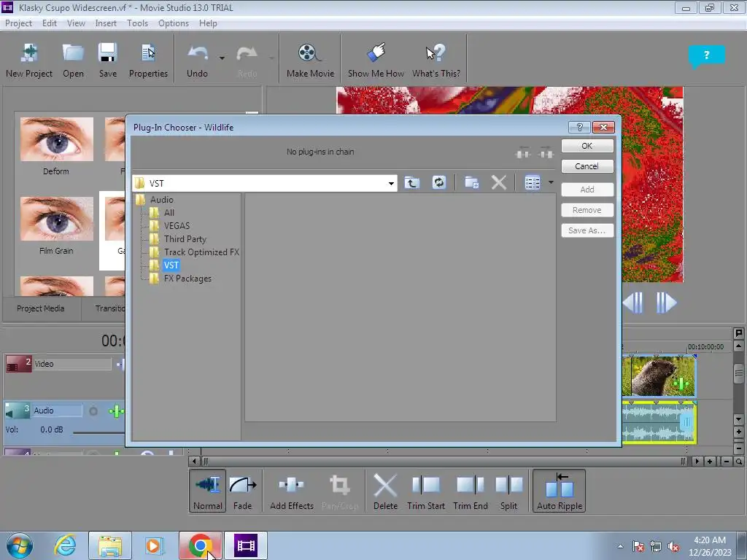747x560 pixels.
Task: Open the Insert menu
Action: tap(106, 23)
